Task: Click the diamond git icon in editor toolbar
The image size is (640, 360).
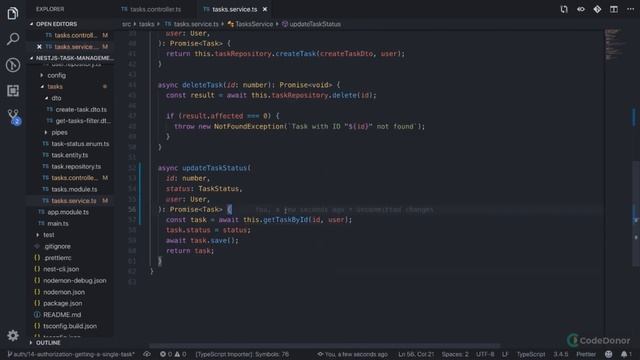Action: pos(597,9)
